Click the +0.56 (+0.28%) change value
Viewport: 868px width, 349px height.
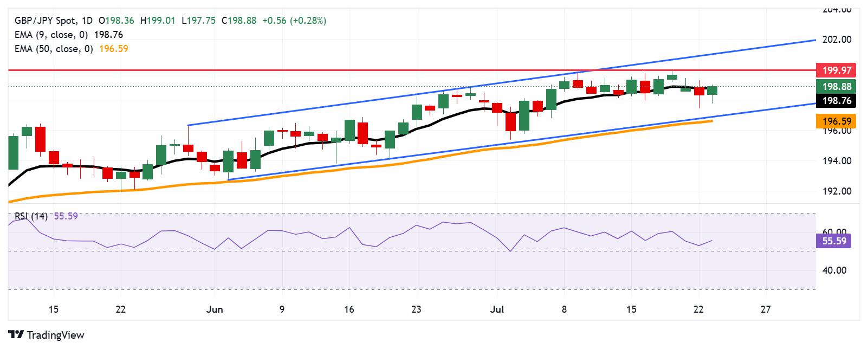click(x=294, y=21)
